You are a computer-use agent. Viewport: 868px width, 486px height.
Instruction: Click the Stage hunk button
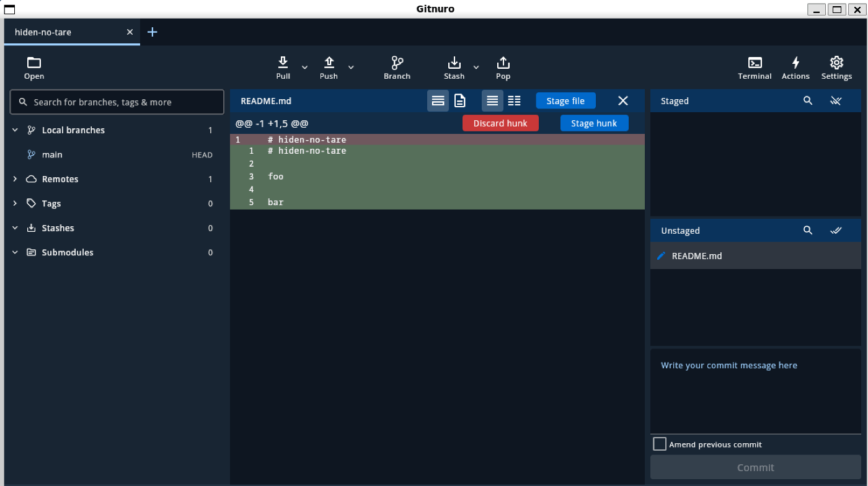click(x=594, y=123)
